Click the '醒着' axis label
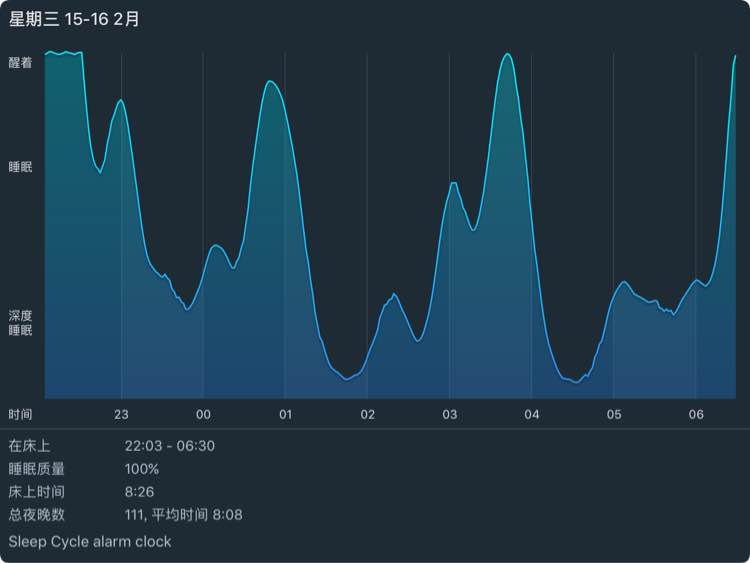 [x=20, y=63]
